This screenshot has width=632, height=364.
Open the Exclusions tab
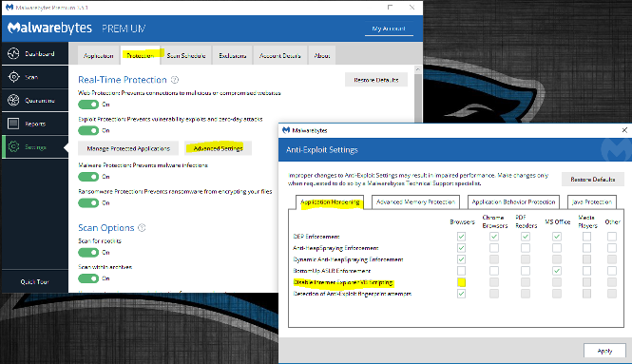233,56
